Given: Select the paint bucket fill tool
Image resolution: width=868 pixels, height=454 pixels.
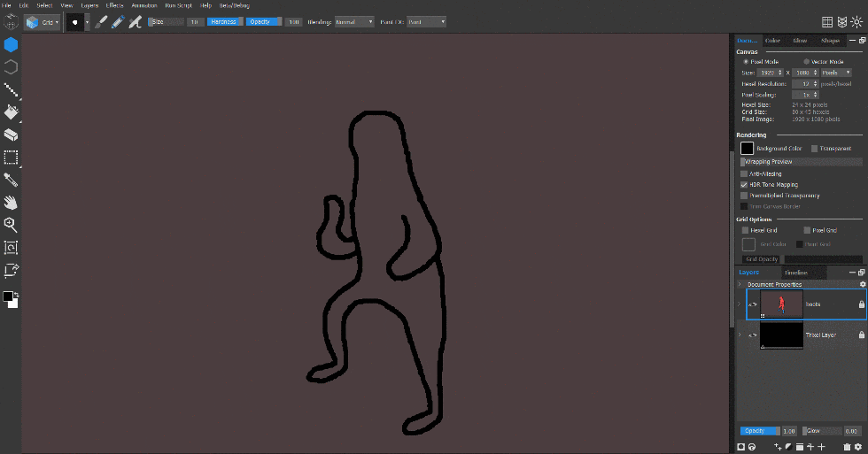Looking at the screenshot, I should 12,112.
